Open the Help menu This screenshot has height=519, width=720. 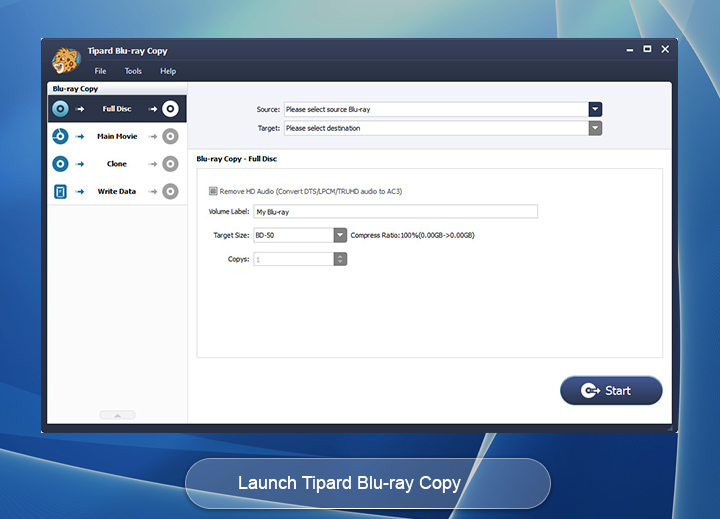coord(168,71)
